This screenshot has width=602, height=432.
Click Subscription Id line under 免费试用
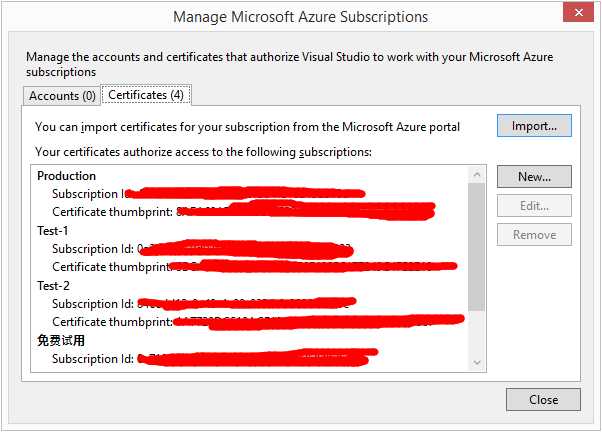[215, 359]
